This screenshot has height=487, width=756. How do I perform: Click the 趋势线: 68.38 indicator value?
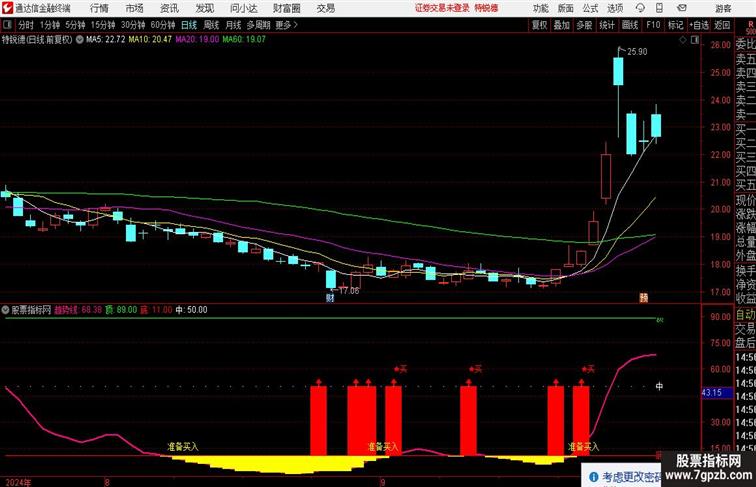point(78,310)
